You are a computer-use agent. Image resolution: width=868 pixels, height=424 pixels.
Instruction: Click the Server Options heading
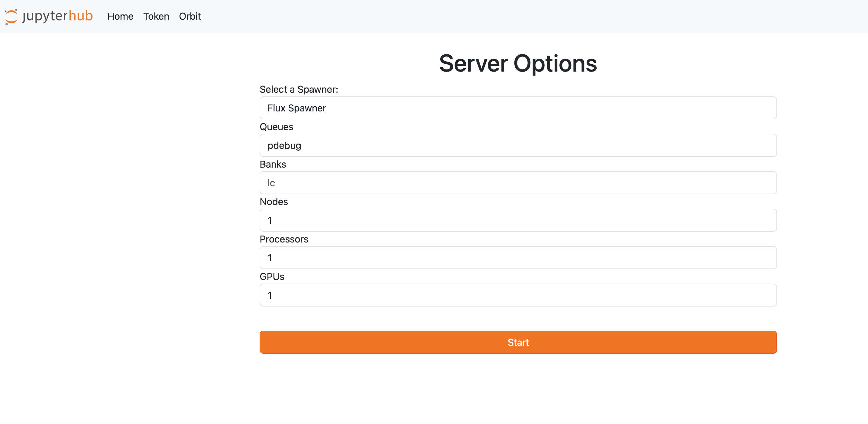coord(518,63)
